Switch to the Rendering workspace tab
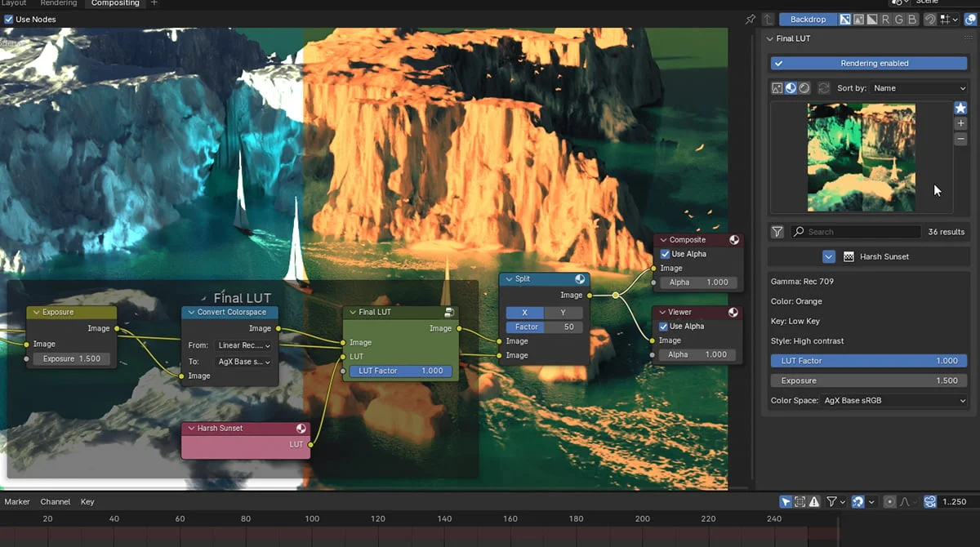 point(57,3)
